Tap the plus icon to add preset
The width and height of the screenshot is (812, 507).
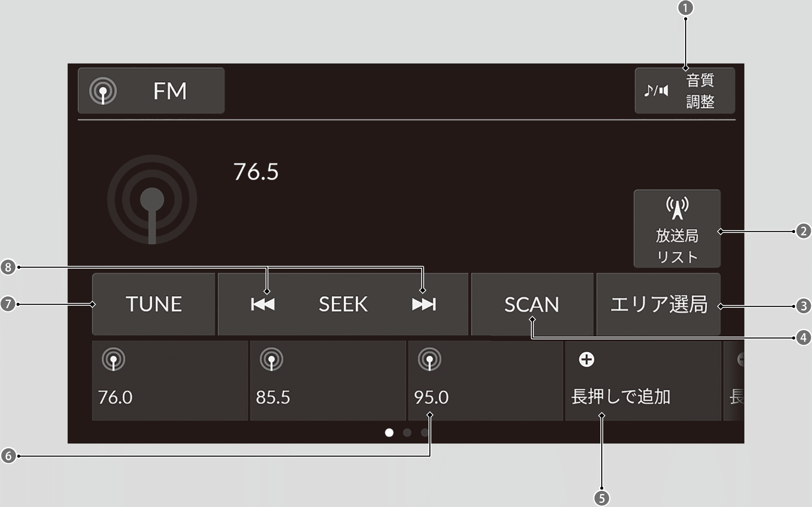tap(586, 360)
